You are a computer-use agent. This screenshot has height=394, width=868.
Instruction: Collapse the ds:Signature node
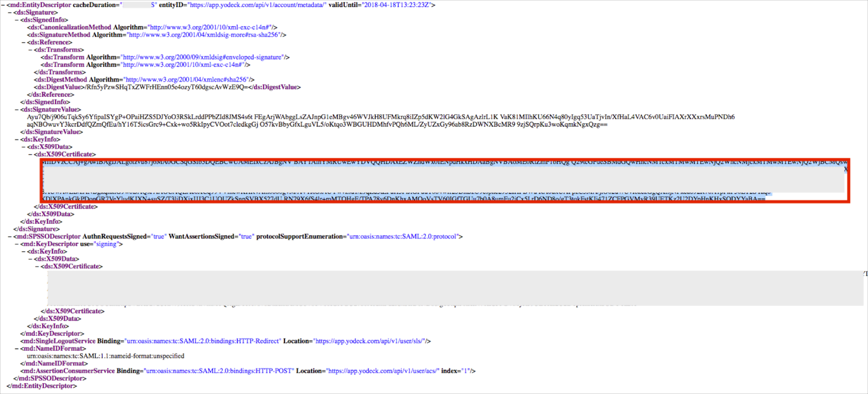point(10,13)
